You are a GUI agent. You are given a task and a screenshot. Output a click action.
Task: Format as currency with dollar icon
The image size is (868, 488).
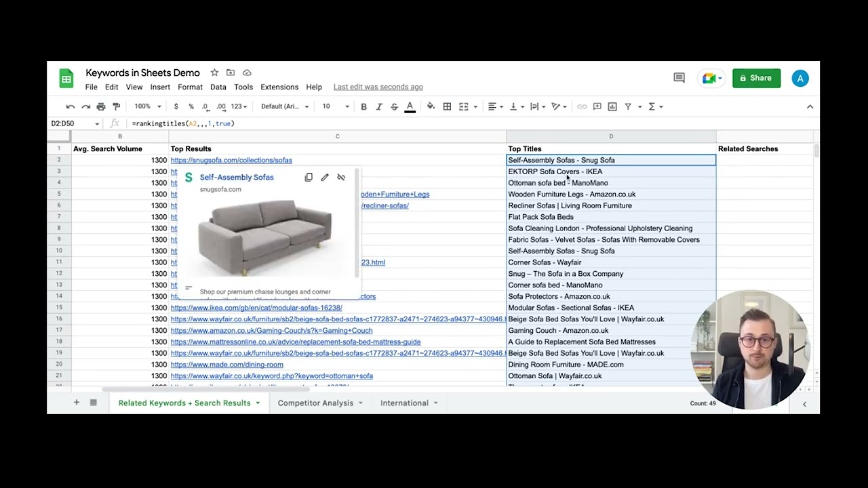click(176, 106)
